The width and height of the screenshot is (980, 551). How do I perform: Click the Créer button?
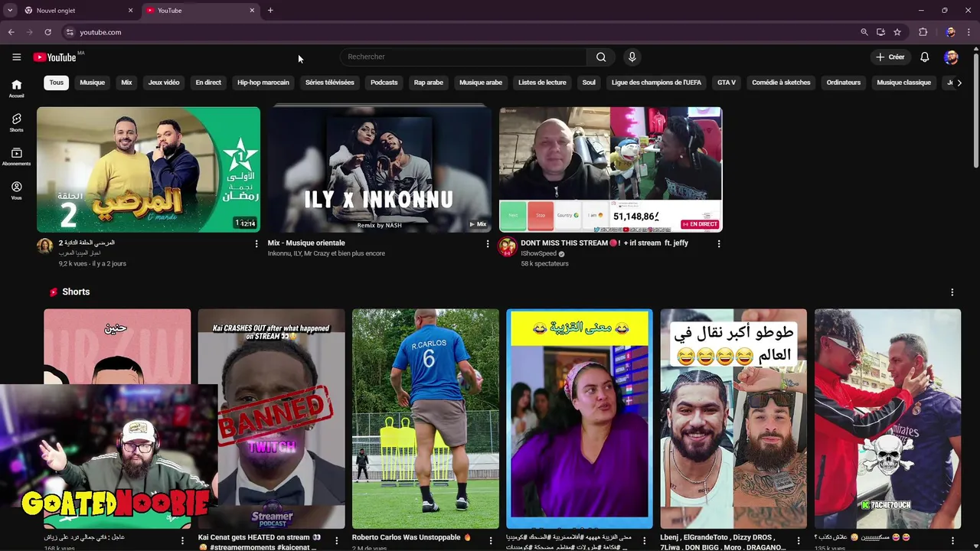point(890,57)
